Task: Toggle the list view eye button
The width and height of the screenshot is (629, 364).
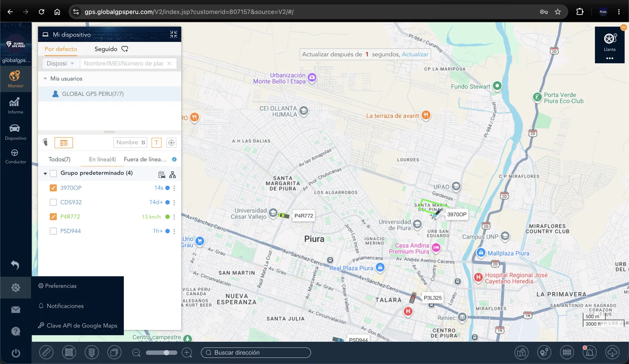Action: pyautogui.click(x=64, y=143)
